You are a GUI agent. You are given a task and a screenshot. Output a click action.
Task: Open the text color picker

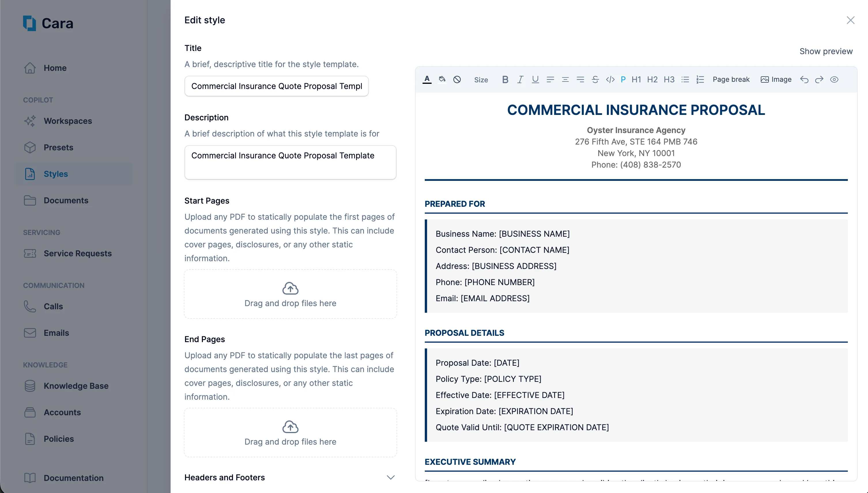coord(427,79)
